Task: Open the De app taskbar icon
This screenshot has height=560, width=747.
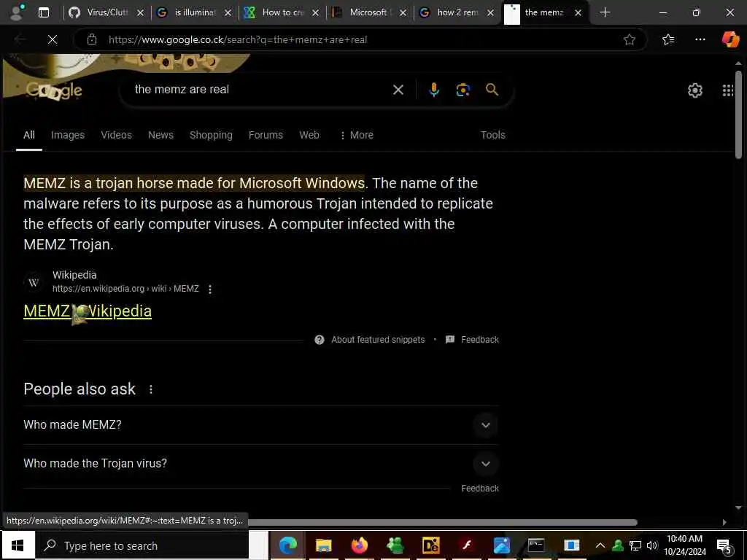Action: coord(430,545)
